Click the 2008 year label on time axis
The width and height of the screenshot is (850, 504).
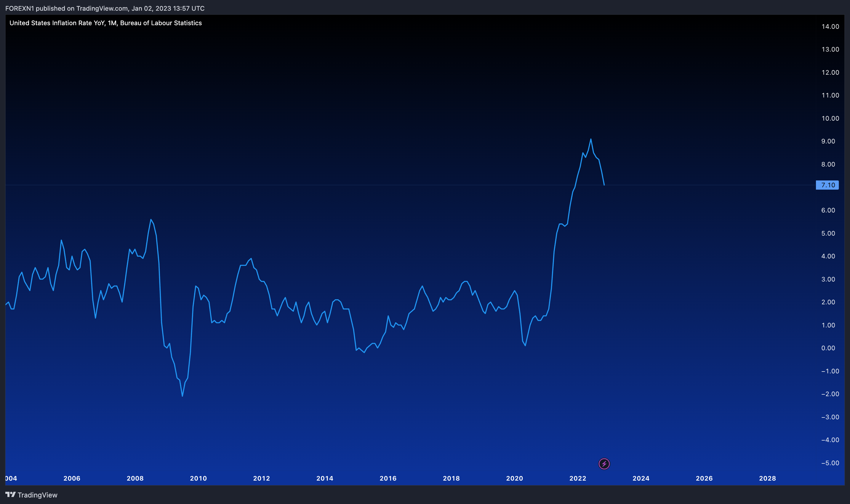[x=135, y=478]
